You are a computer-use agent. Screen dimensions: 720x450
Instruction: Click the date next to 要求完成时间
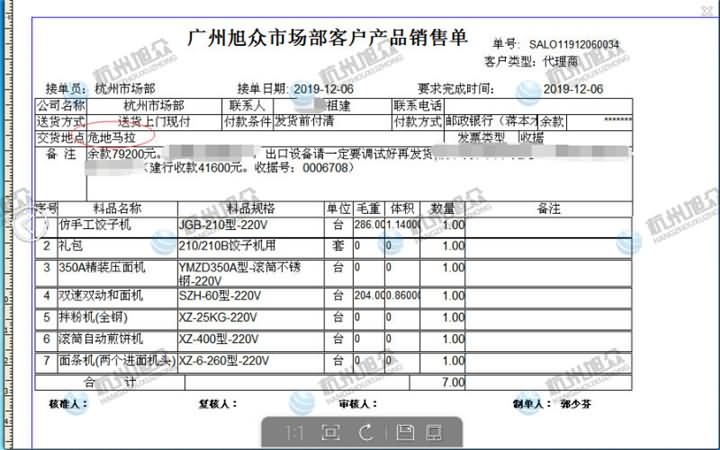click(x=574, y=88)
